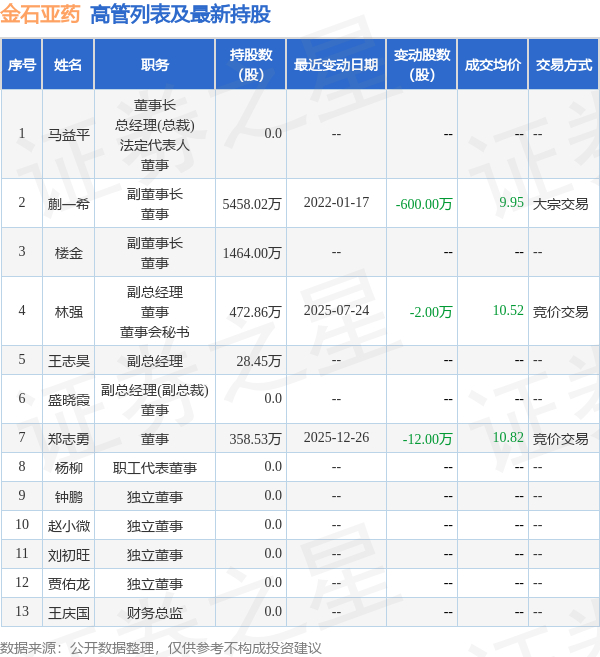Click 独立董事 in 钟鹏's row
Screen dimensions: 600x657
click(155, 497)
